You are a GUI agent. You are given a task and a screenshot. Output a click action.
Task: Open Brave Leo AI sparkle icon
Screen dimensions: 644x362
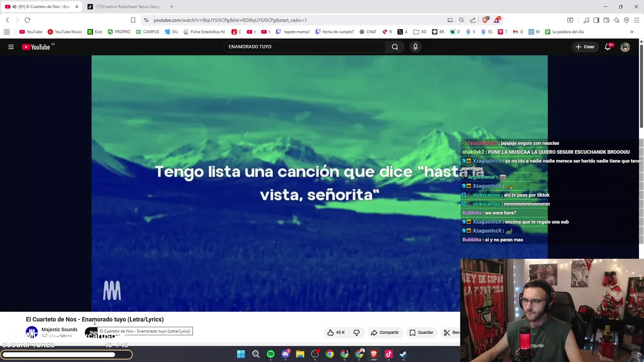click(x=616, y=20)
